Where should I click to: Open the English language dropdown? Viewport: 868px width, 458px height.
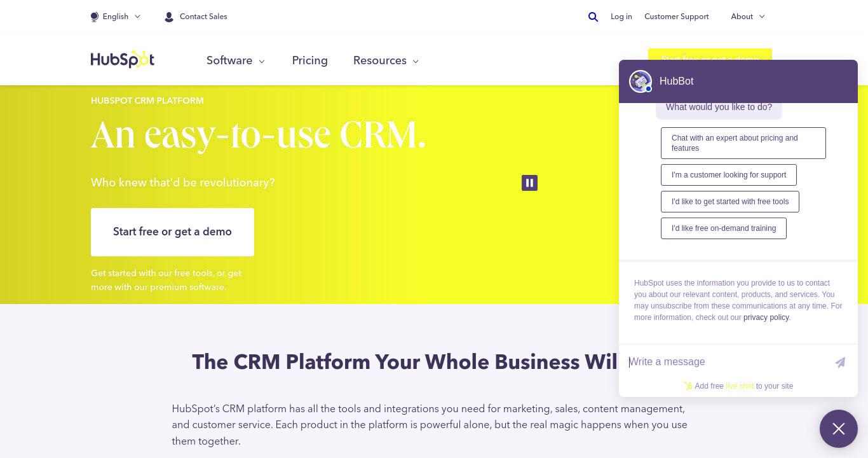[x=116, y=17]
